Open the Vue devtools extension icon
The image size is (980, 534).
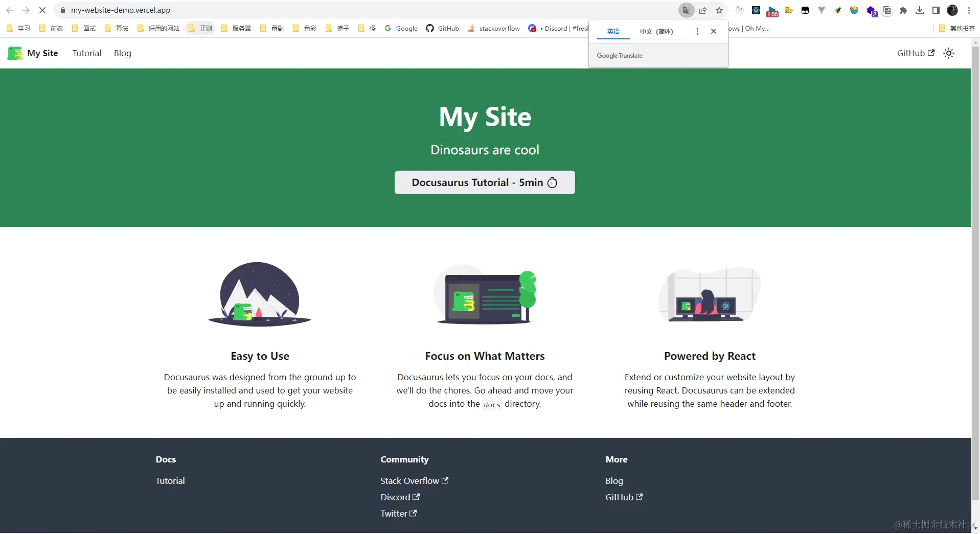click(822, 10)
